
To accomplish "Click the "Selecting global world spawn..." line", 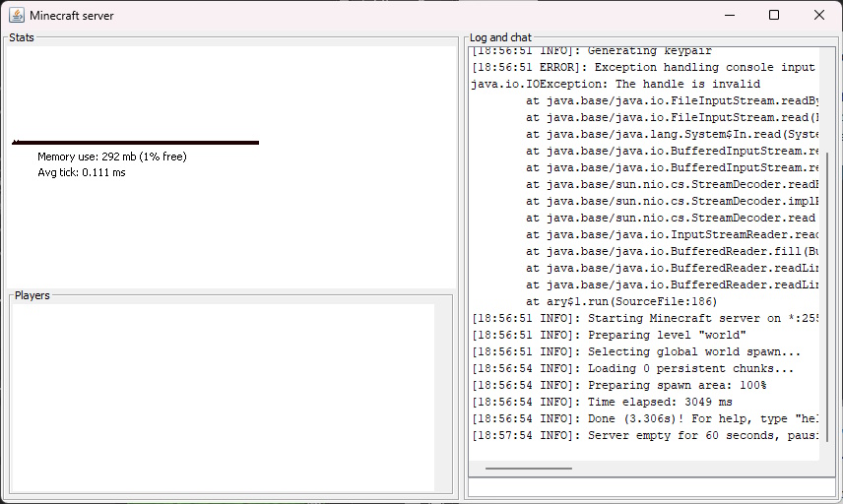I will point(636,351).
